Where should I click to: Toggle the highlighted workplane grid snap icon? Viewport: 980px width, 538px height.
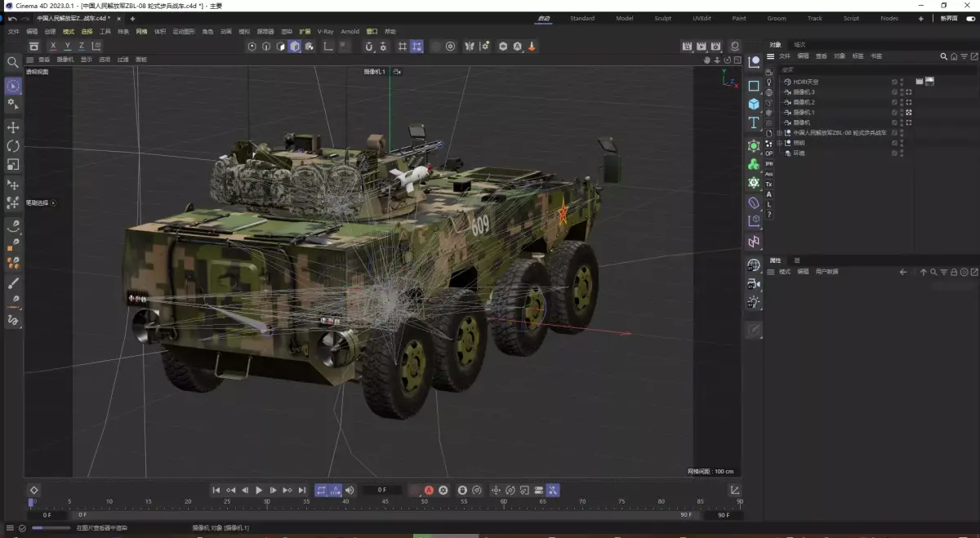(417, 47)
